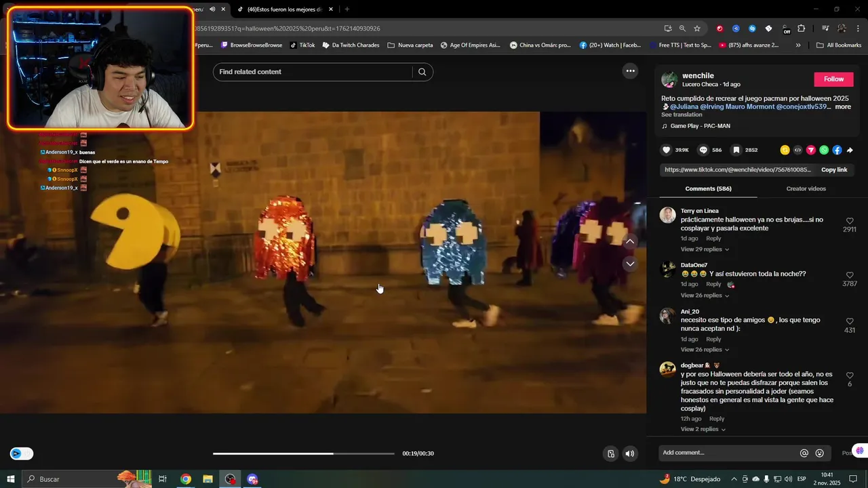Follow the wenchile account
This screenshot has width=868, height=488.
pos(833,79)
